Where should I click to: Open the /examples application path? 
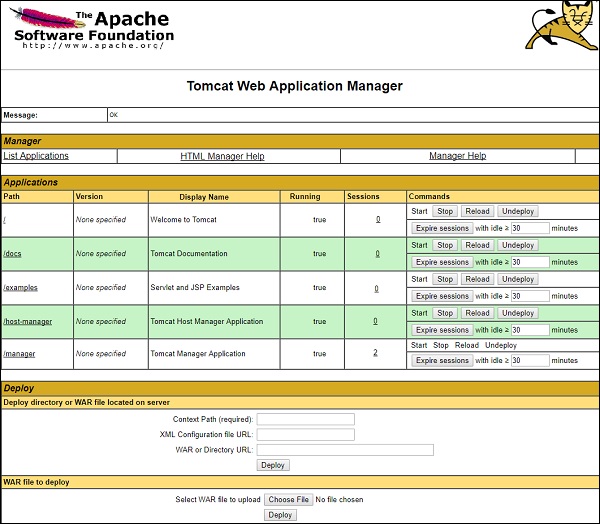click(x=20, y=288)
